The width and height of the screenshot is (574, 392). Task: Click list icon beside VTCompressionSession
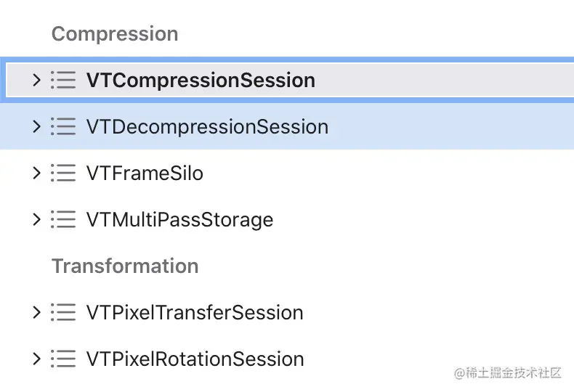(x=63, y=80)
